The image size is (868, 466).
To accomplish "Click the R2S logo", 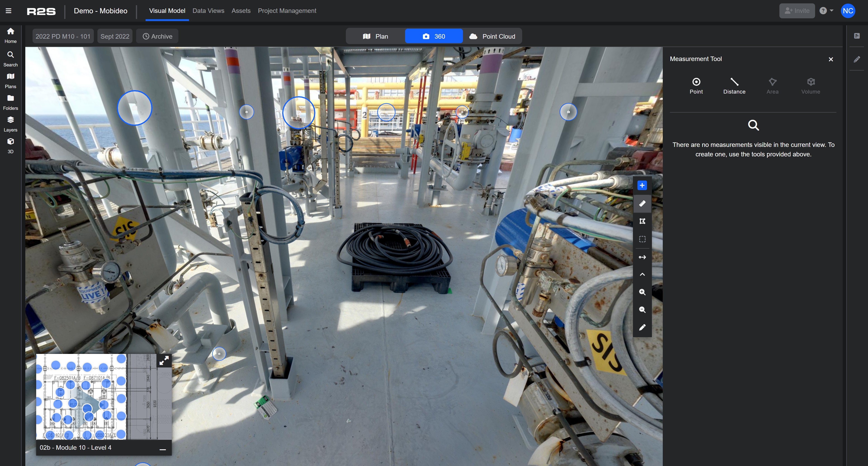I will click(x=41, y=11).
